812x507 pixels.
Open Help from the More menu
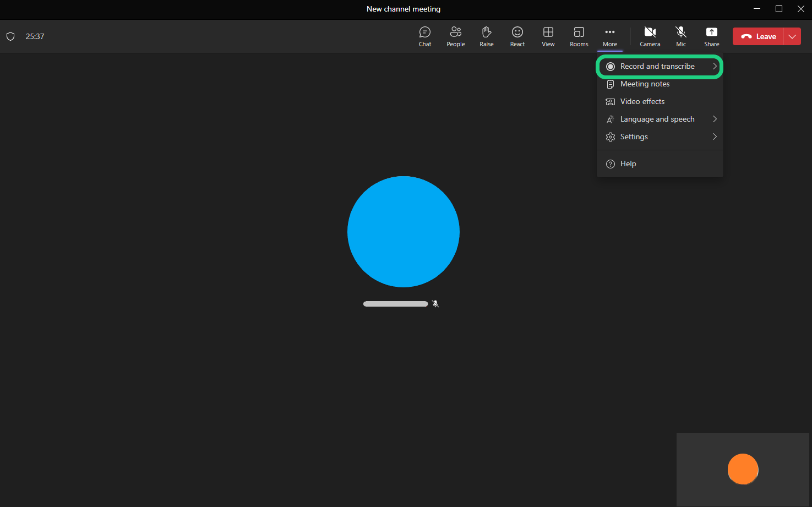coord(628,164)
